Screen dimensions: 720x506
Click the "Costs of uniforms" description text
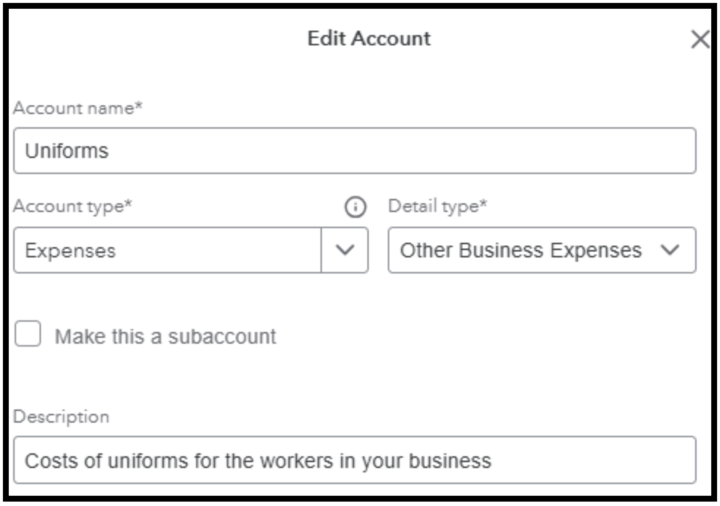tap(258, 461)
